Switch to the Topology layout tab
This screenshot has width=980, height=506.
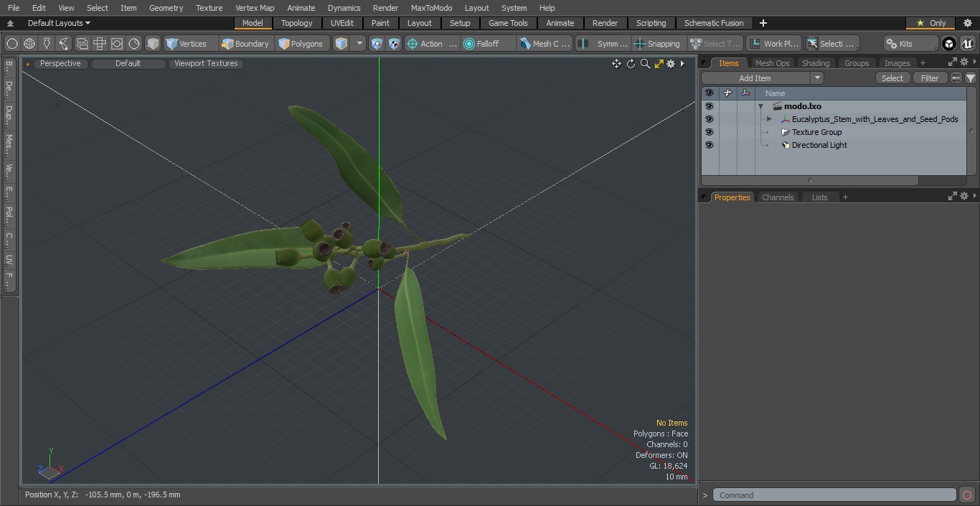point(297,23)
